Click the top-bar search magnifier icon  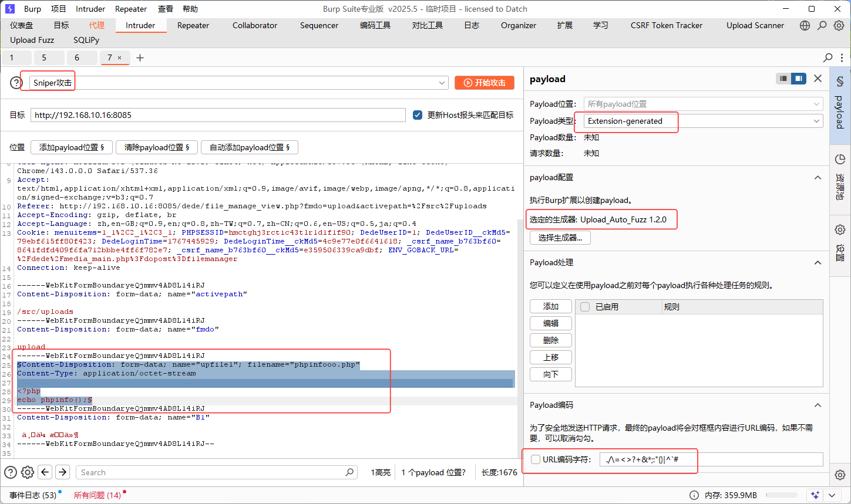[x=822, y=25]
